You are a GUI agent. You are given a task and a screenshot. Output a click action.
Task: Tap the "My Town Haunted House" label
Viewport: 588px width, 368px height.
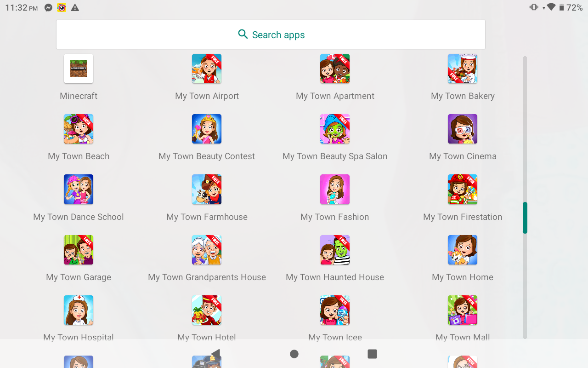click(335, 277)
